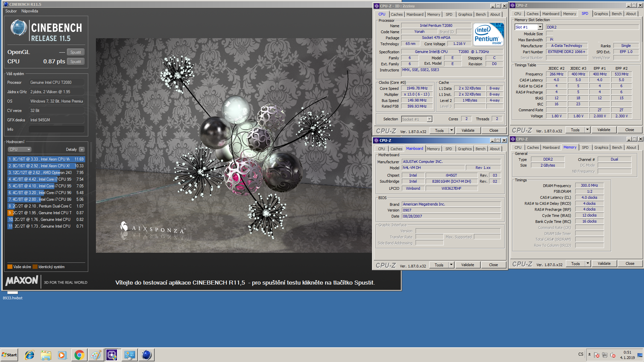Open Tools dropdown arrow in SPD CPU-Z window

(587, 130)
